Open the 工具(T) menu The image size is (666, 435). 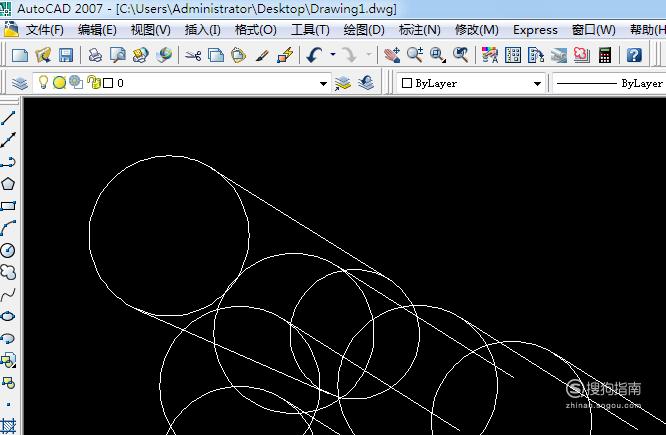coord(310,30)
